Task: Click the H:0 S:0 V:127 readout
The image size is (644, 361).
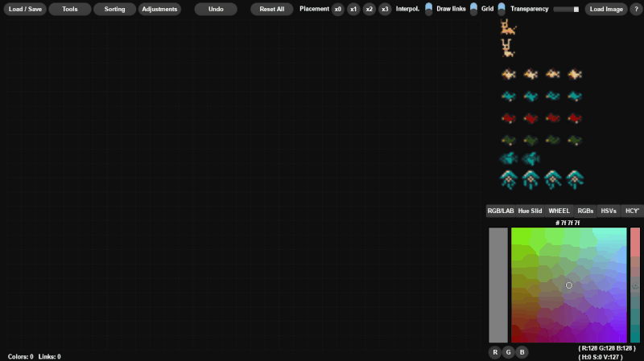Action: pyautogui.click(x=601, y=357)
